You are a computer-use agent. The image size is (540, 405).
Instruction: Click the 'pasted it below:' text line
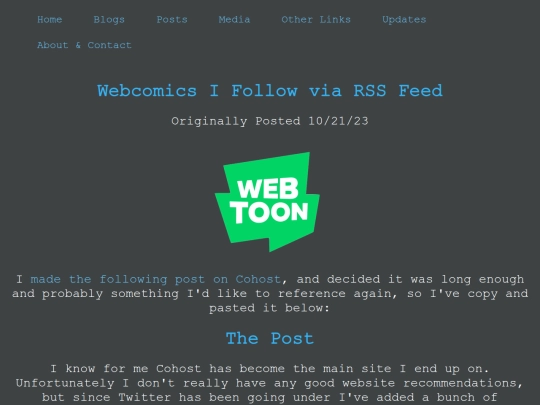coord(269,308)
